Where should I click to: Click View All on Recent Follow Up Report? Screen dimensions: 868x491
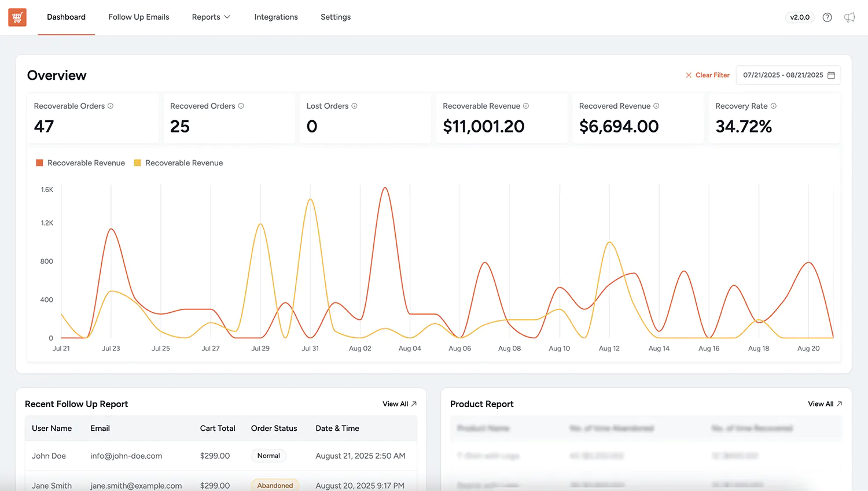399,404
